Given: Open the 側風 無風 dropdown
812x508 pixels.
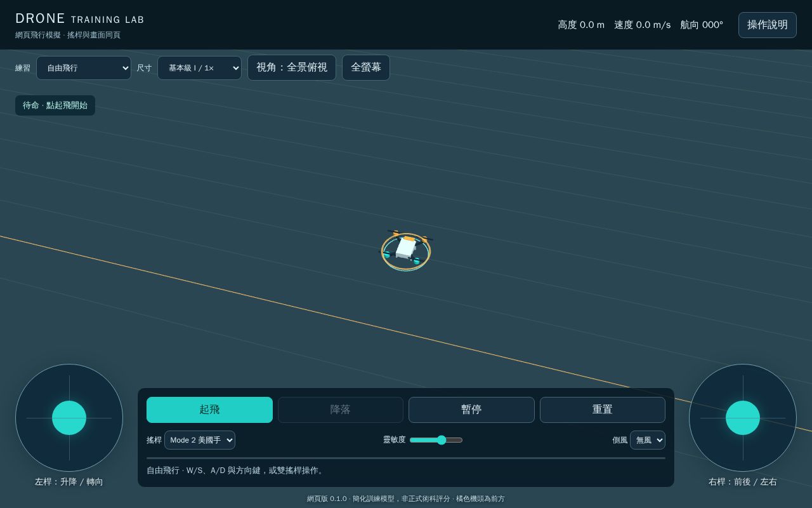Looking at the screenshot, I should (x=648, y=440).
